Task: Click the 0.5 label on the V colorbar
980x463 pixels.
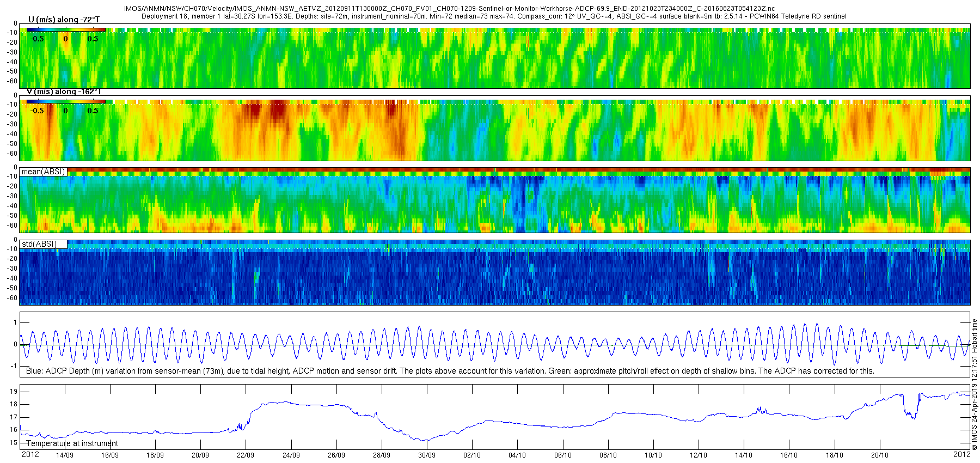Action: coord(93,111)
